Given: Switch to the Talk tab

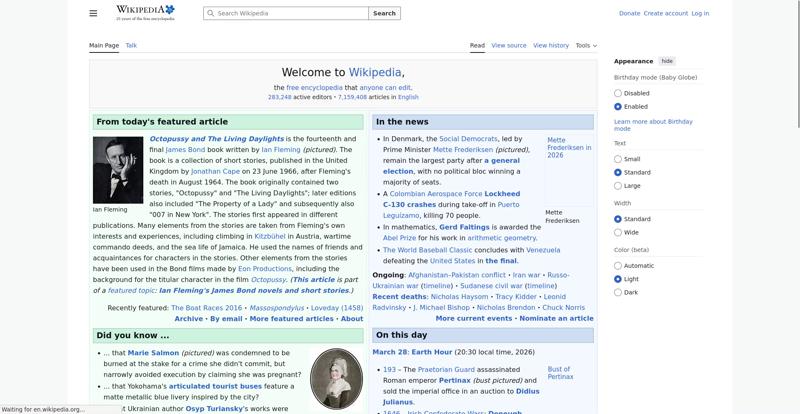Looking at the screenshot, I should pyautogui.click(x=131, y=45).
